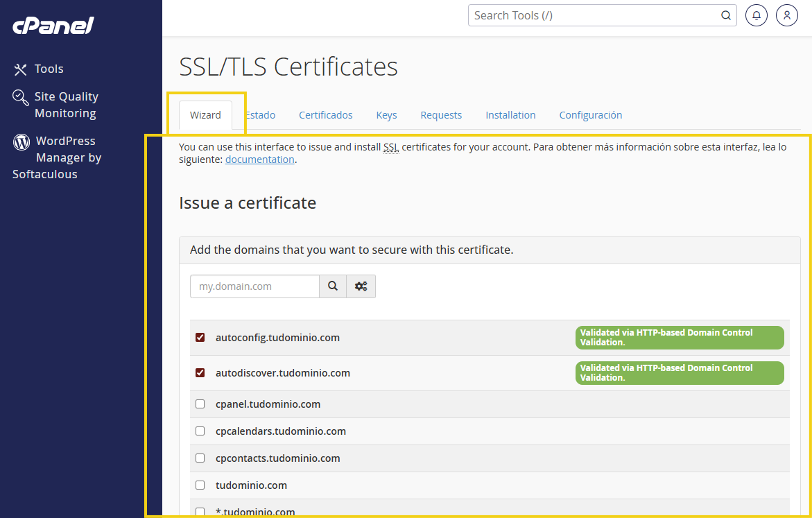
Task: Switch to the Certificados tab
Action: (326, 115)
